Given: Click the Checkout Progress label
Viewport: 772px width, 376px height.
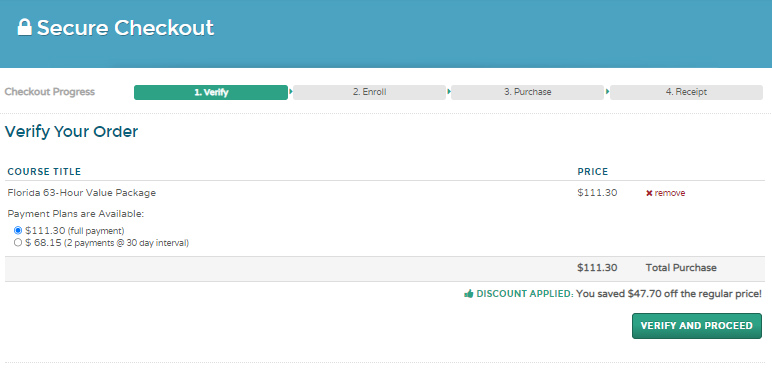Looking at the screenshot, I should pos(50,92).
